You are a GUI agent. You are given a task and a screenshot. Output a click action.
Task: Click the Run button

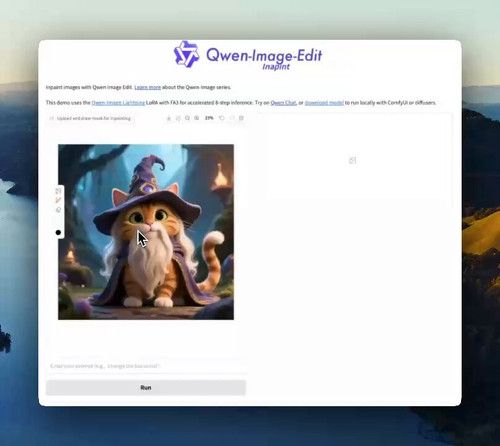click(x=146, y=388)
